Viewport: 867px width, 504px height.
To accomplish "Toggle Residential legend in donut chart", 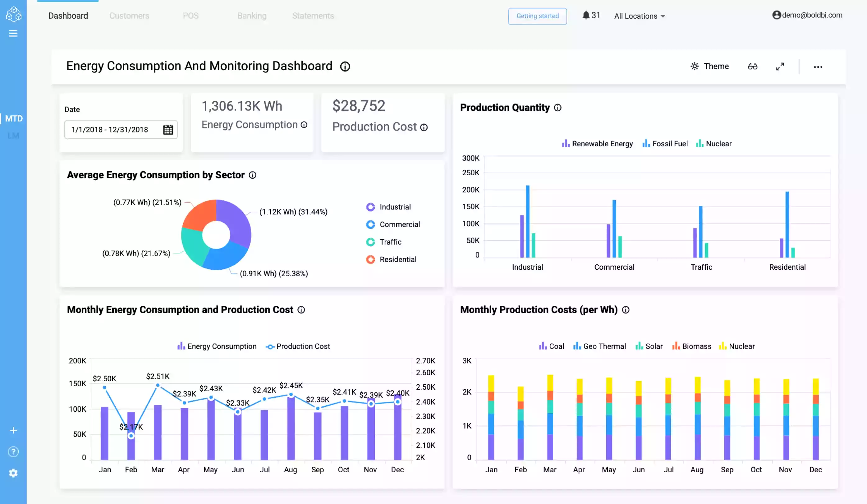I will pyautogui.click(x=391, y=259).
